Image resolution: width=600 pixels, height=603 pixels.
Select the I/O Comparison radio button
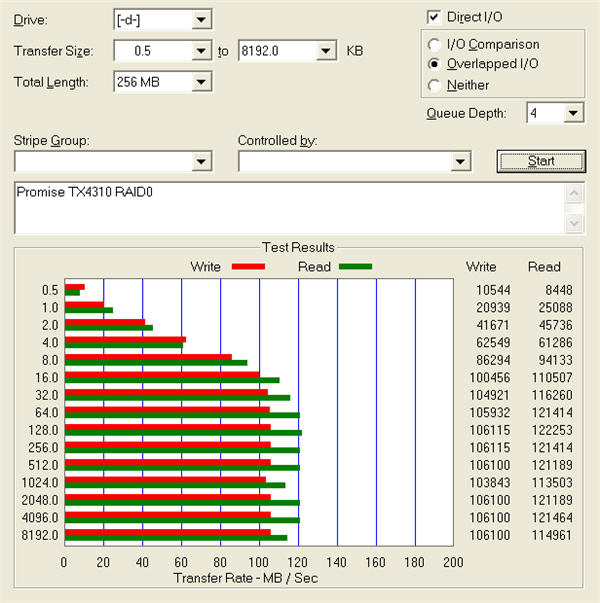(434, 45)
